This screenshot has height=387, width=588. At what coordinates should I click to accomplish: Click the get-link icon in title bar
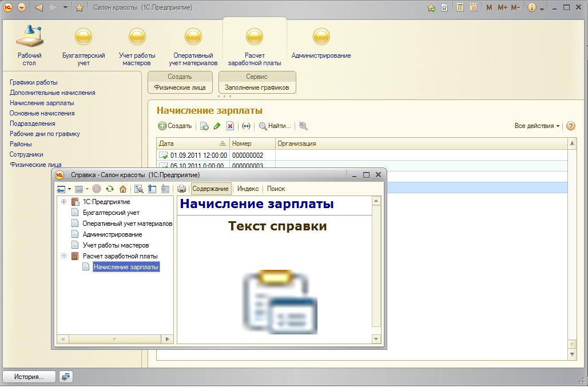pos(432,8)
